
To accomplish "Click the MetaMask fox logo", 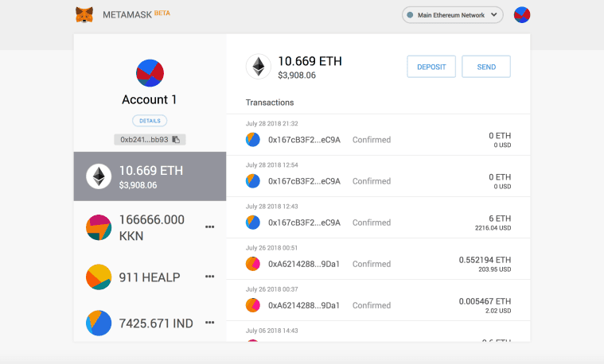I will (84, 15).
